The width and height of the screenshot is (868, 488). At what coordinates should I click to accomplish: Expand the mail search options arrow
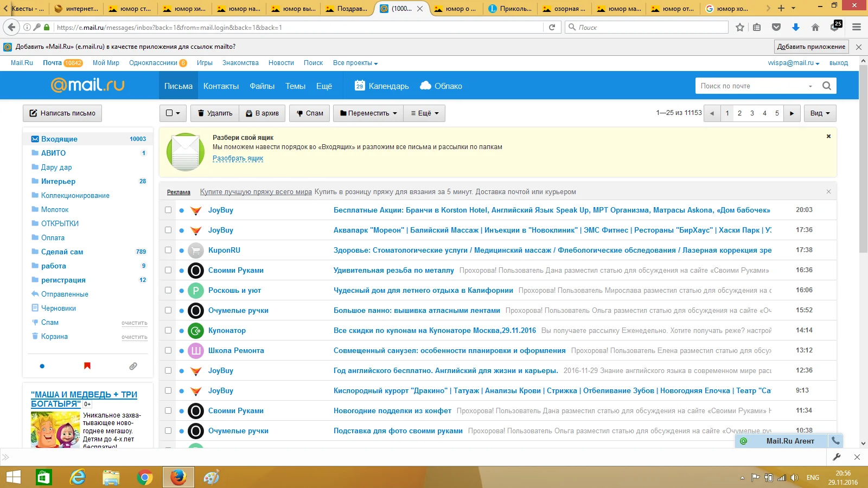810,86
